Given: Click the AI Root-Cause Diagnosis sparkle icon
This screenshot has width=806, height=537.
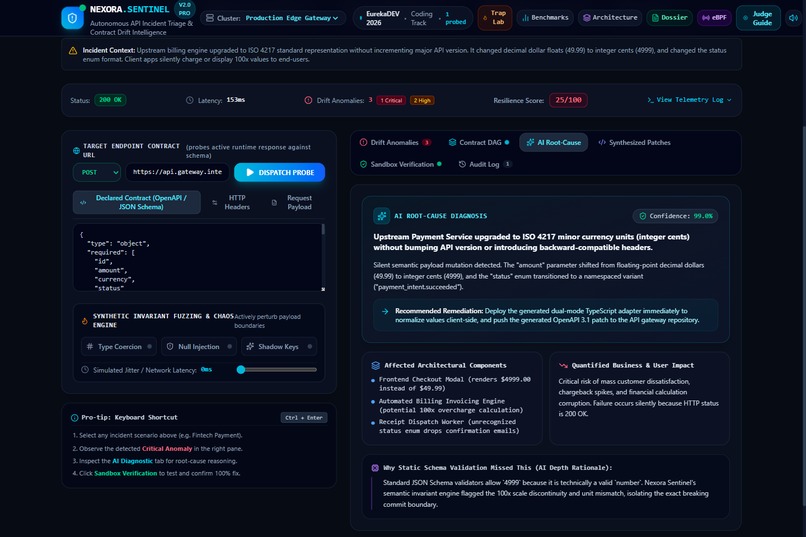Looking at the screenshot, I should click(381, 216).
